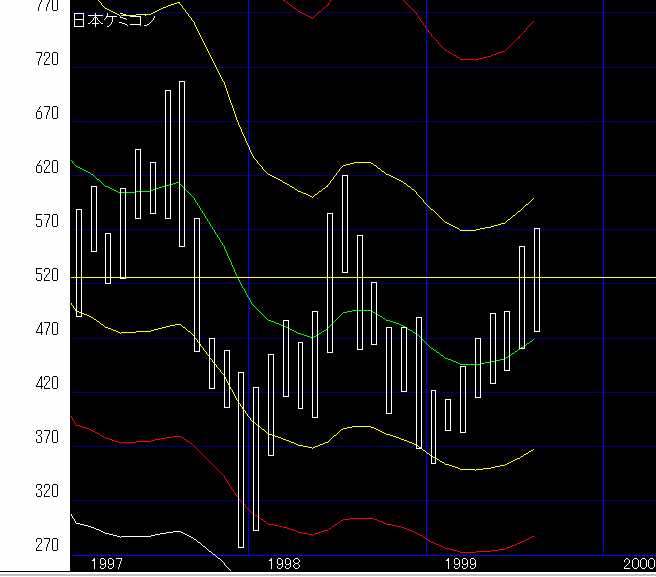Click the highest candlestick bar peaking near 700
The image size is (656, 577).
[182, 164]
